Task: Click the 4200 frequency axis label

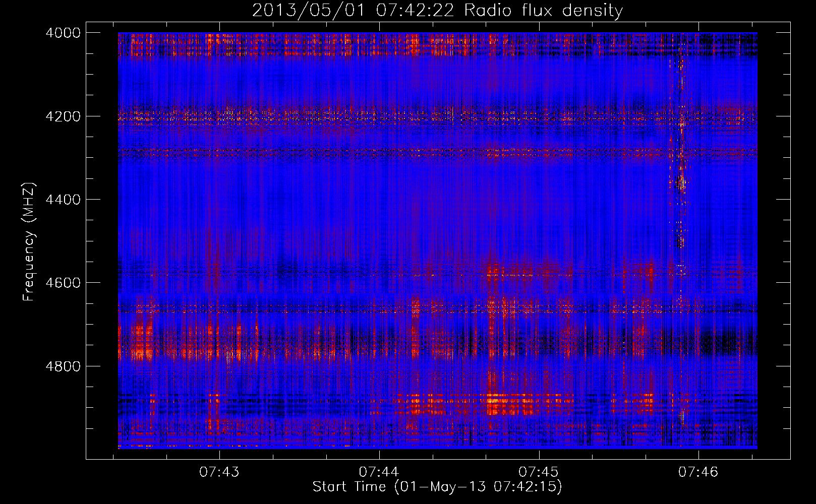Action: [63, 116]
